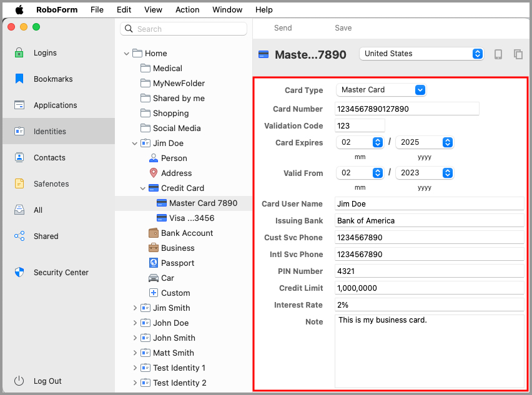
Task: Click the duplicate copy icon in header
Action: click(518, 54)
